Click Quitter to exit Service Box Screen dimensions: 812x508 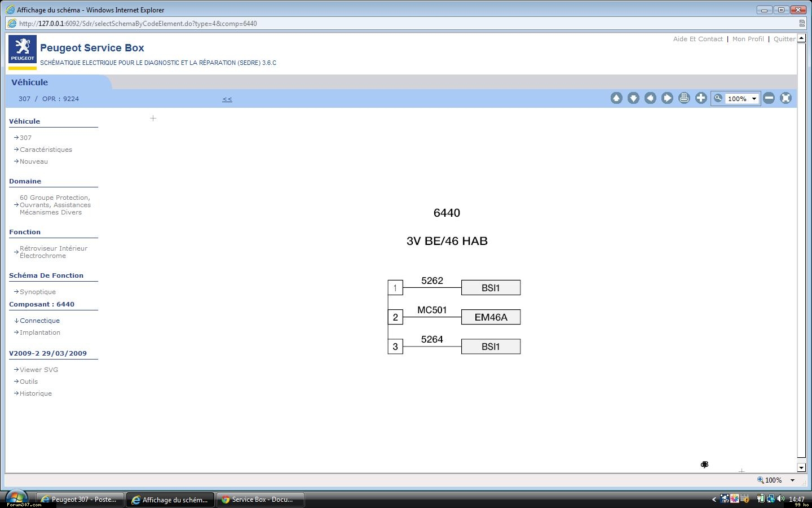[x=784, y=39]
